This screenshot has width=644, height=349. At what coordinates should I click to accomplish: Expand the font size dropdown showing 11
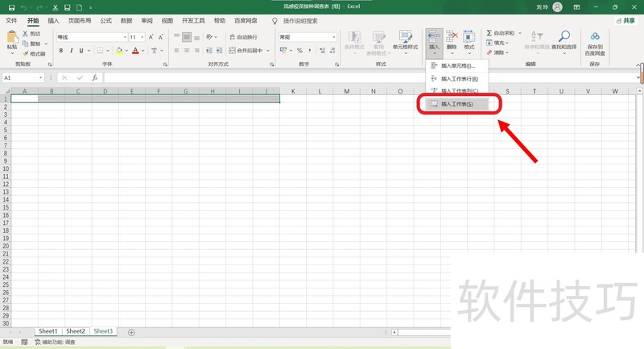click(137, 37)
